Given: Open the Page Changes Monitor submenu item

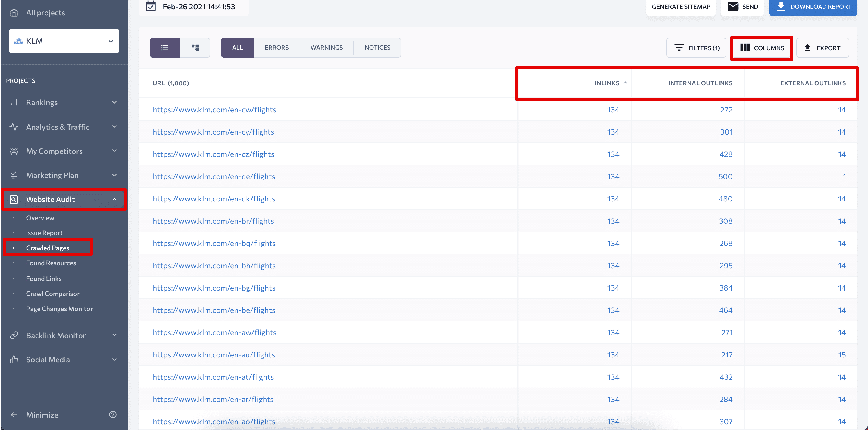Looking at the screenshot, I should (x=59, y=309).
